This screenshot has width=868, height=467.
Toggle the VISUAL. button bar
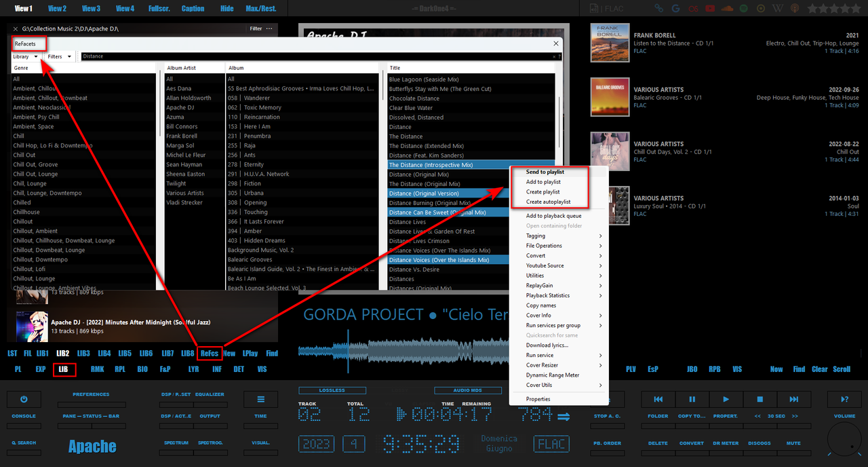[260, 452]
